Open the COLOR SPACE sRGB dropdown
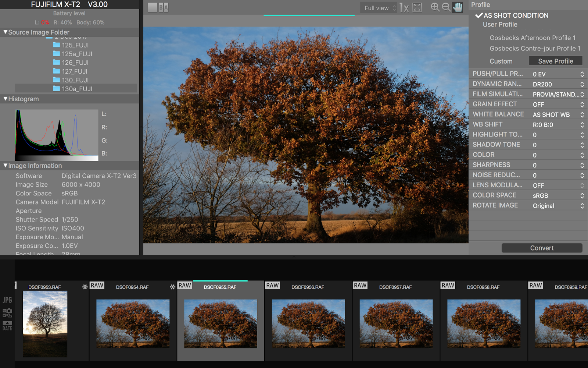Viewport: 588px width, 368px height. click(558, 195)
